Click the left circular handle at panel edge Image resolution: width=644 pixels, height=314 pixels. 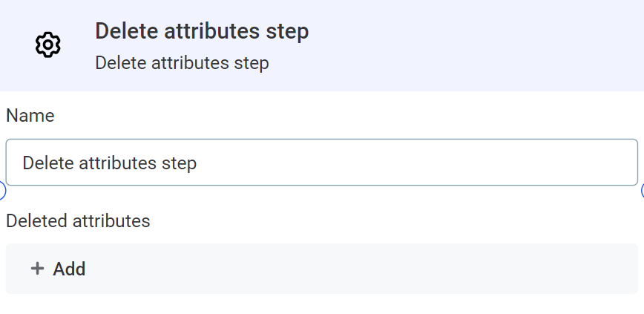point(1,192)
